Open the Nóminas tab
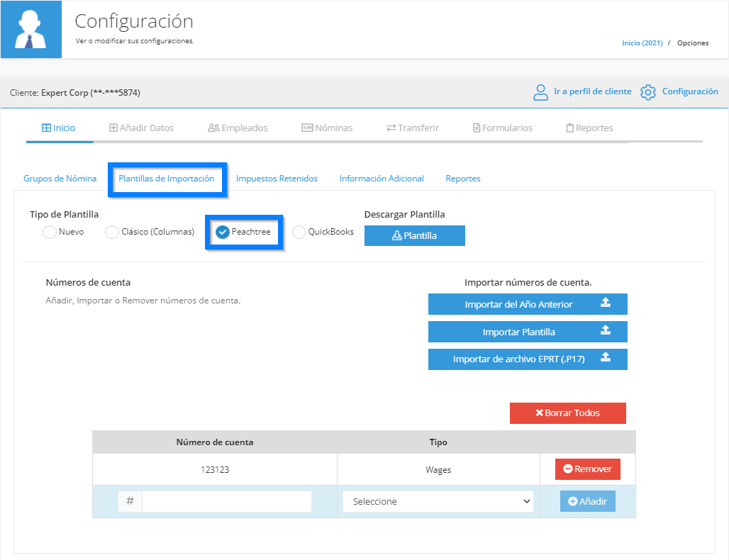The width and height of the screenshot is (729, 560). pyautogui.click(x=328, y=128)
